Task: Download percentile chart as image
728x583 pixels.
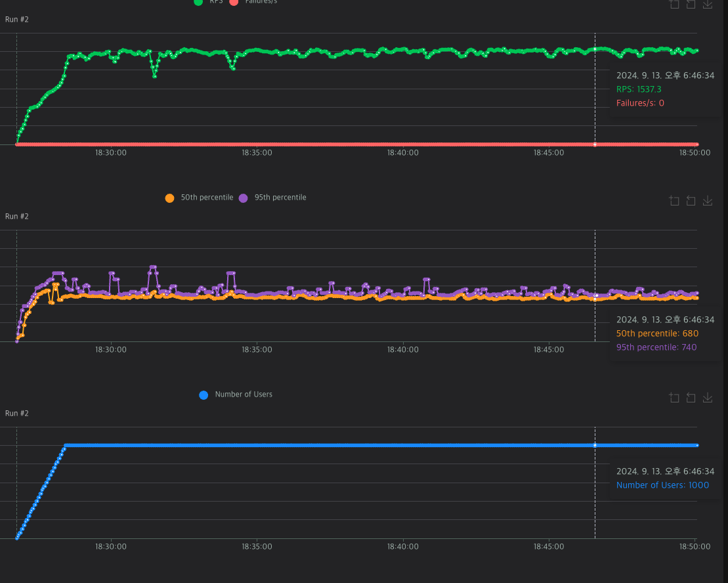Action: pyautogui.click(x=708, y=200)
